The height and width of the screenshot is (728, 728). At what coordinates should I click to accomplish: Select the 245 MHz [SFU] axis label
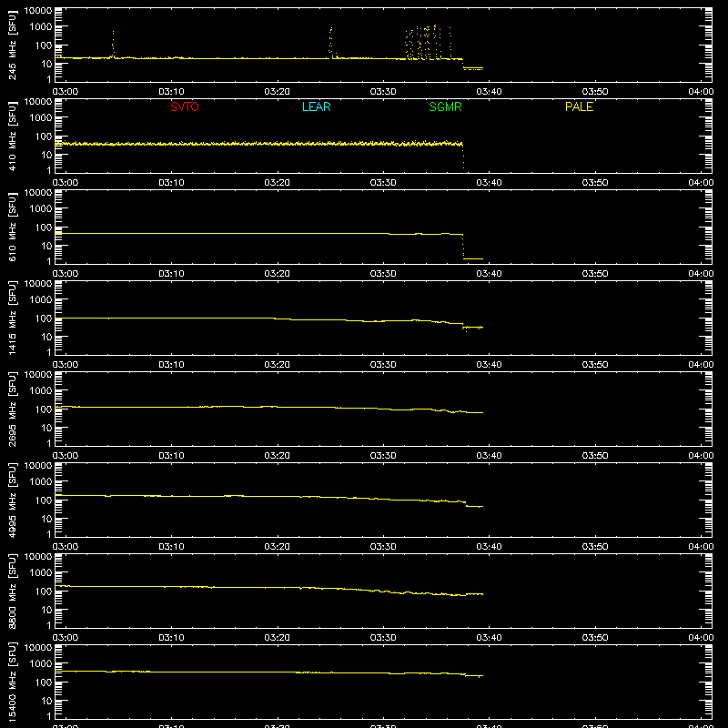click(x=13, y=45)
